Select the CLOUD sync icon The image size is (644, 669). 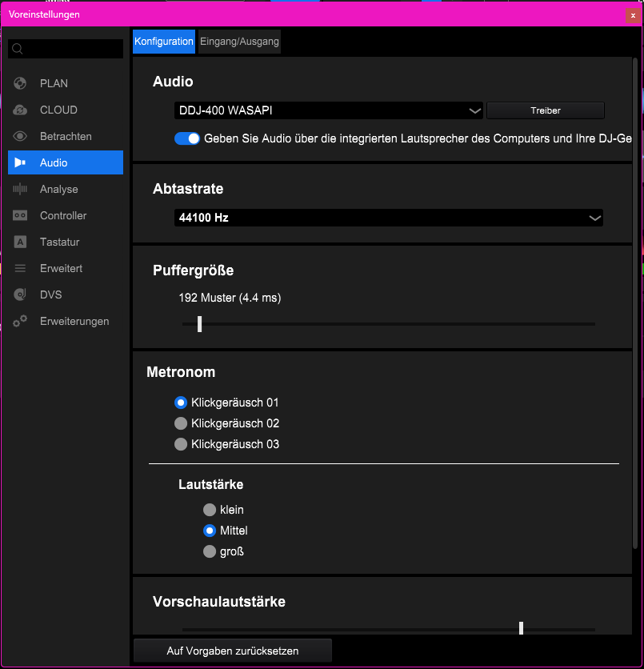(20, 110)
